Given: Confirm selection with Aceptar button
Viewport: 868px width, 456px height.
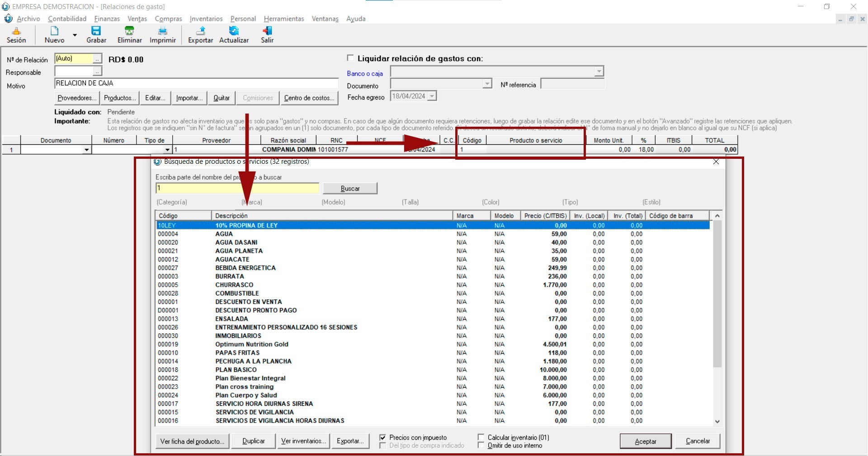Looking at the screenshot, I should pos(645,441).
